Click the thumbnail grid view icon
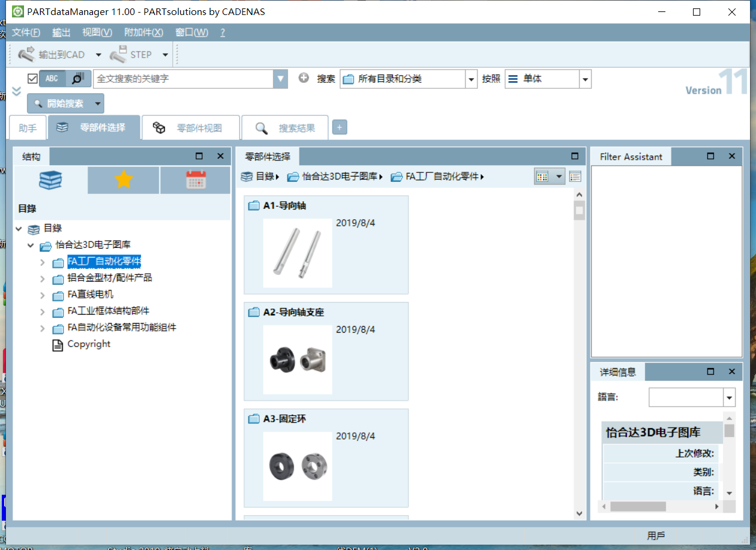Viewport: 756px width, 550px height. [x=542, y=177]
